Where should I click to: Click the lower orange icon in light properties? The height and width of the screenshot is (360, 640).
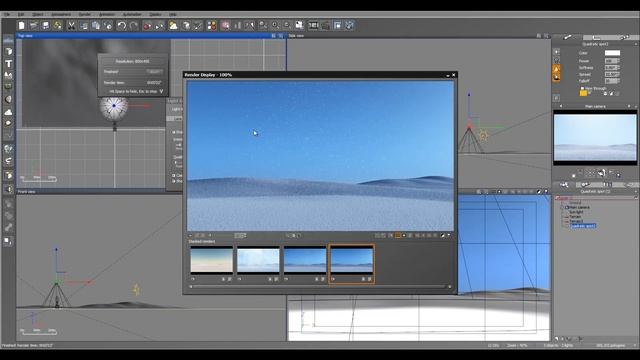click(x=556, y=77)
